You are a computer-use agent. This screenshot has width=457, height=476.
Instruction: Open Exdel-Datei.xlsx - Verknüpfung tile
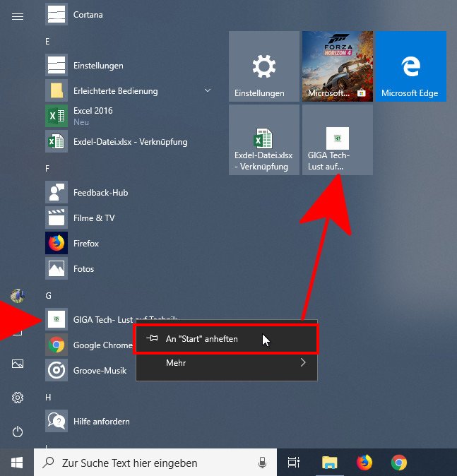[x=264, y=140]
